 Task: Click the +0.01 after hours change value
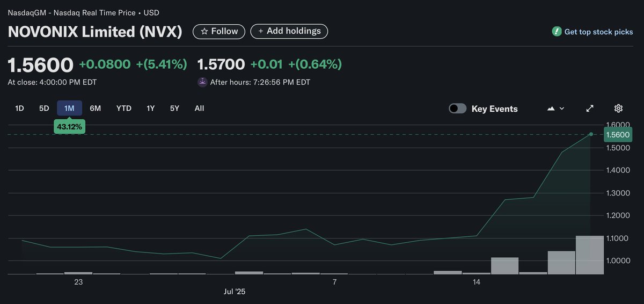point(267,64)
